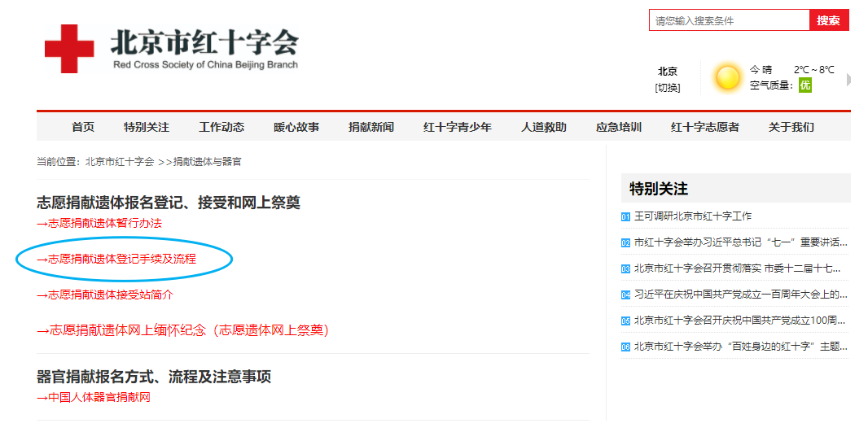Click the 今 晴 weather text
This screenshot has height=432, width=868.
tap(761, 70)
